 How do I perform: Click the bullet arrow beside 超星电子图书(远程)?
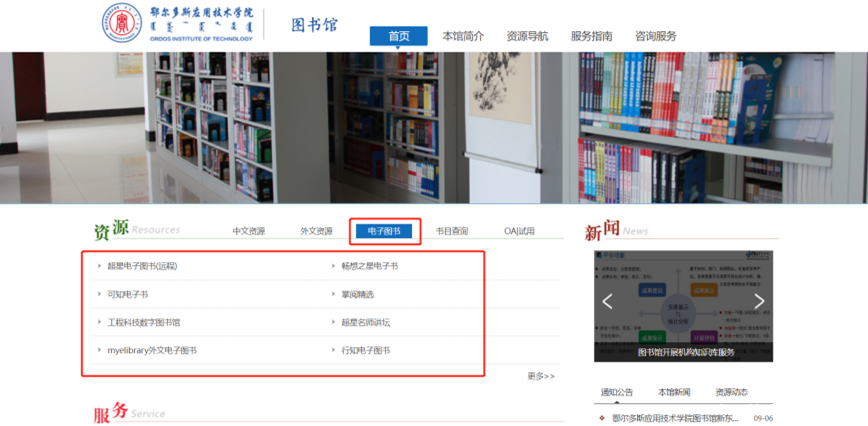(98, 266)
